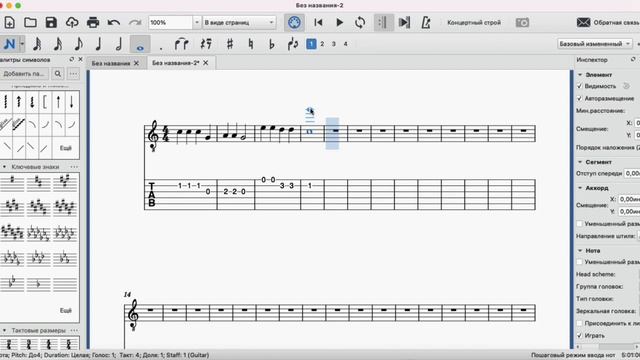Search palettes with magnifier icon
640x360 pixels.
coord(58,74)
